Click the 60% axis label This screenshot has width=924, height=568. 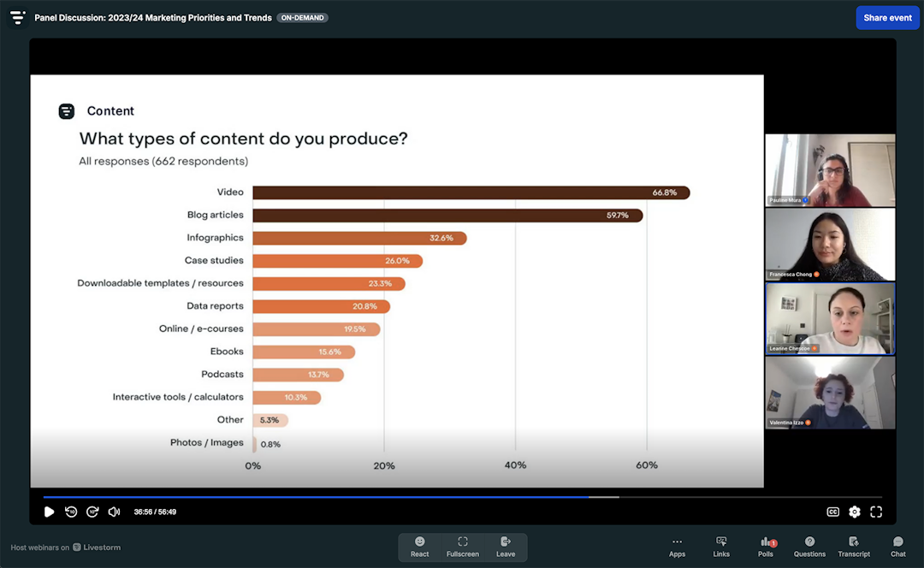coord(647,465)
